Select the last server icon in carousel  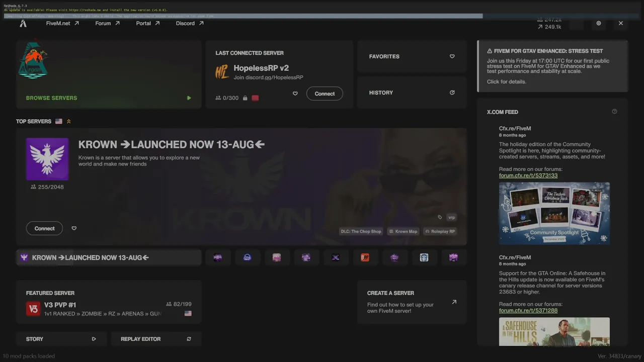tap(453, 257)
